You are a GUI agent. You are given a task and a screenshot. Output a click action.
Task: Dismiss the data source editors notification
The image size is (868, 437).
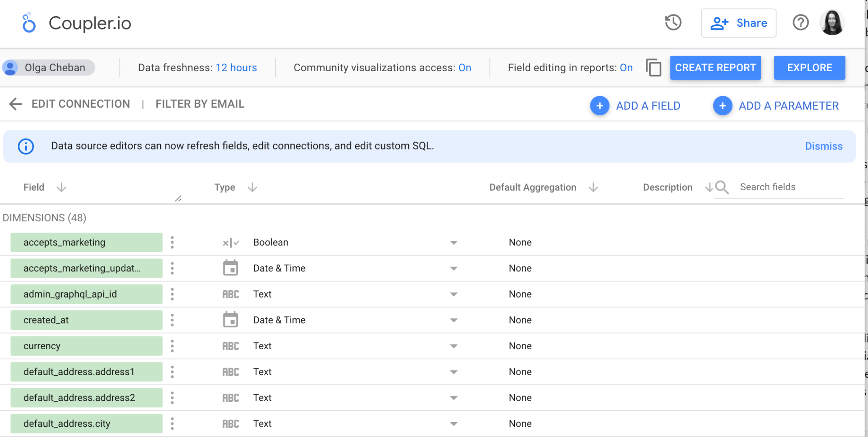pyautogui.click(x=823, y=146)
